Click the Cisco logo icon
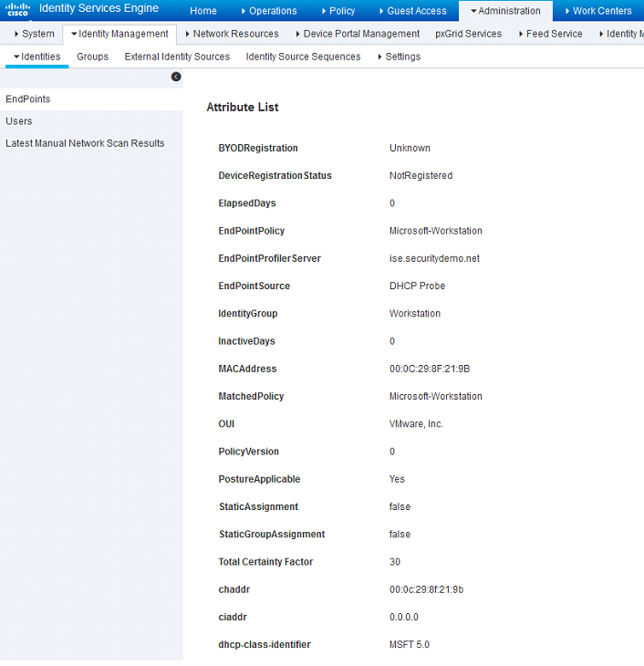This screenshot has height=666, width=644. (17, 9)
